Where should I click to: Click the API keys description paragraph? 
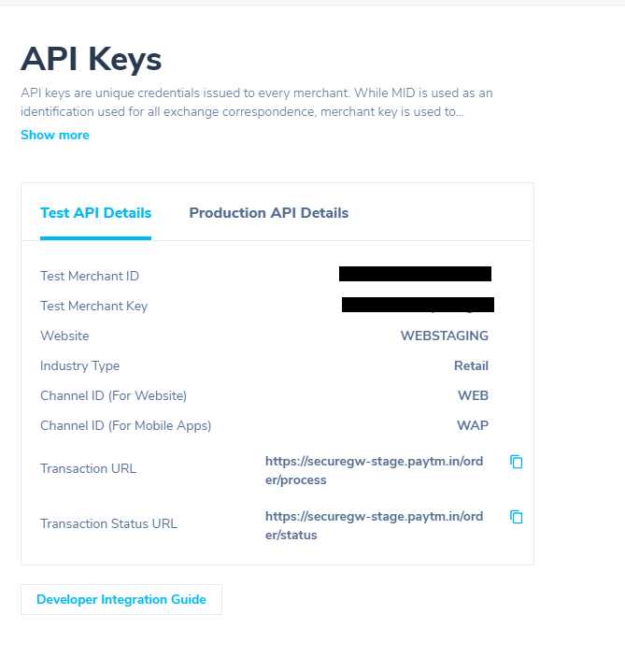[257, 103]
